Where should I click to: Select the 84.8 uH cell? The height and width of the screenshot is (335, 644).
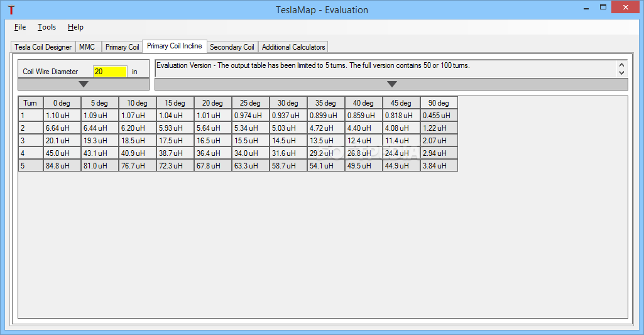point(62,166)
